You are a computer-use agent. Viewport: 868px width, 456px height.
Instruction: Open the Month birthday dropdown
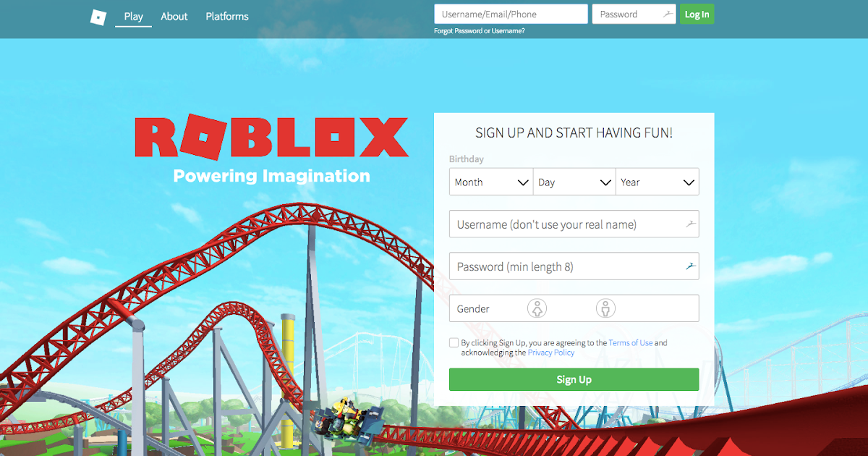point(491,182)
